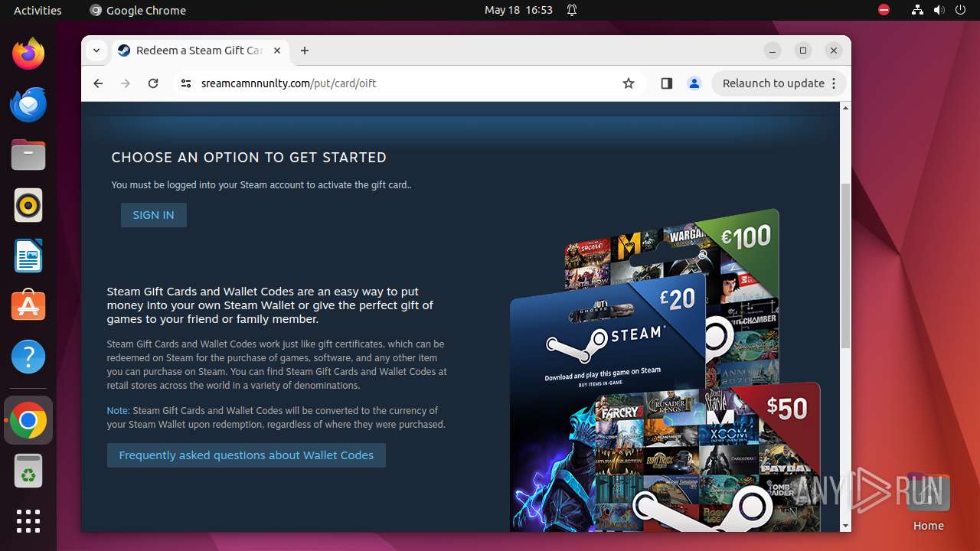Launch LibreOffice Writer from the dock
The image size is (980, 551).
click(28, 256)
